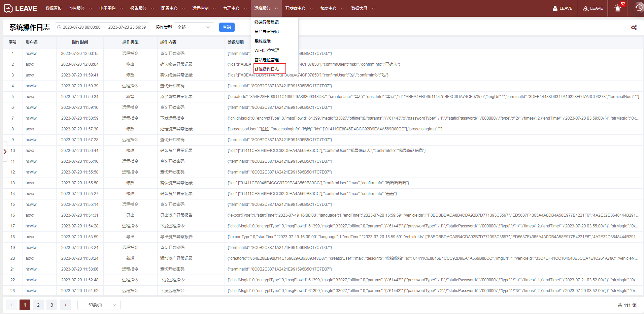
Task: Go to previous page arrow
Action: [x=11, y=305]
